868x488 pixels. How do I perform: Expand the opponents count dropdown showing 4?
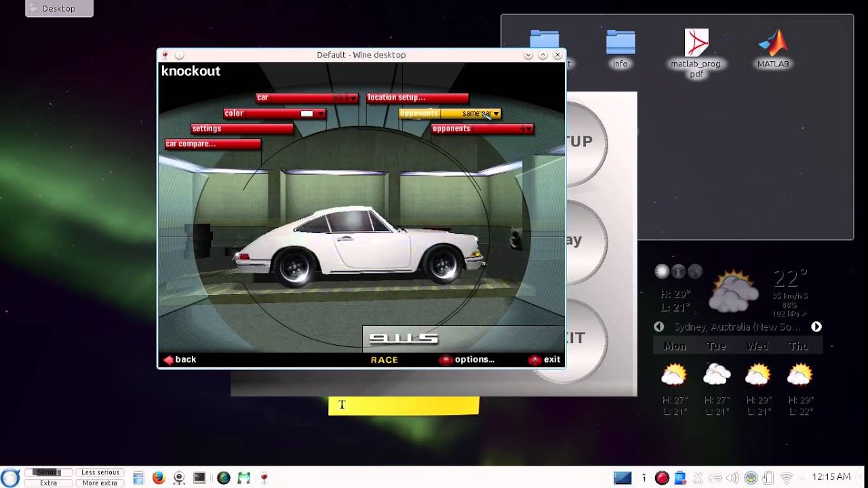pyautogui.click(x=482, y=129)
